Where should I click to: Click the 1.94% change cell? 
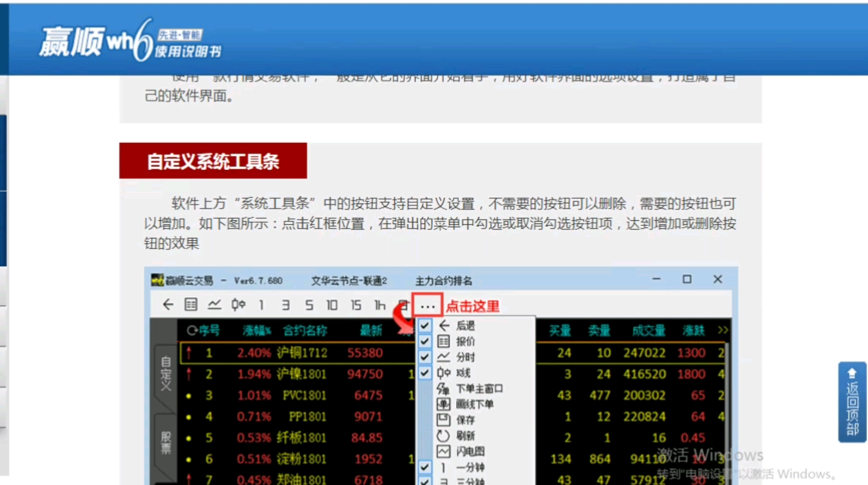click(254, 374)
